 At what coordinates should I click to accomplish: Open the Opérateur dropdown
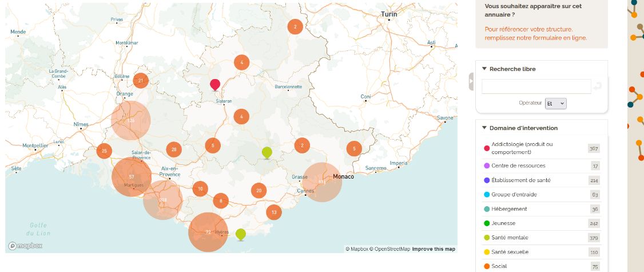click(x=555, y=104)
